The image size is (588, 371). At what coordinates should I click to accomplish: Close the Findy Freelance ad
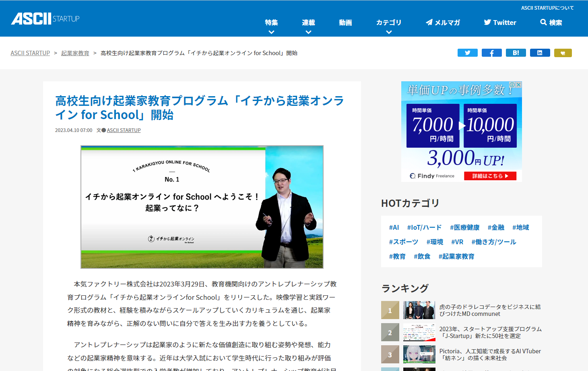(x=519, y=85)
